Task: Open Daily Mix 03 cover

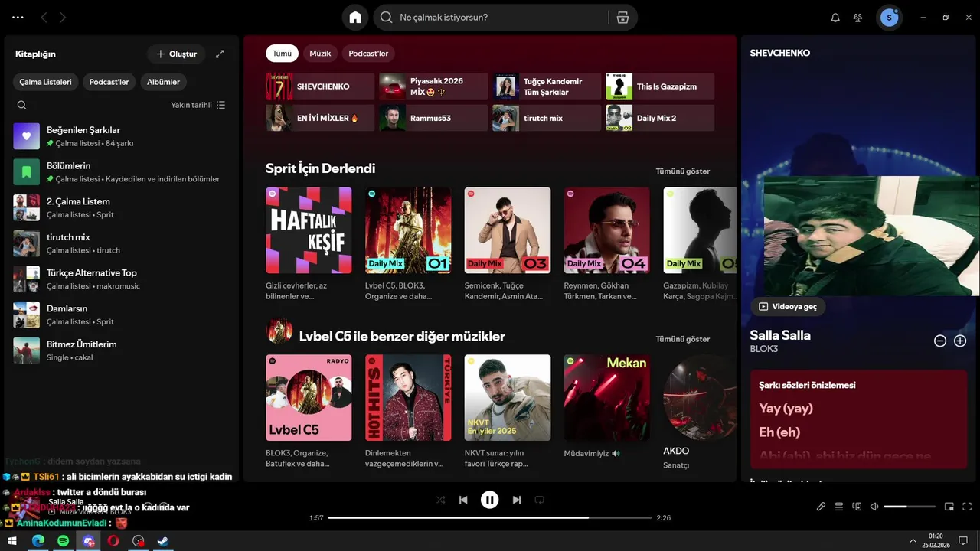Action: click(508, 230)
